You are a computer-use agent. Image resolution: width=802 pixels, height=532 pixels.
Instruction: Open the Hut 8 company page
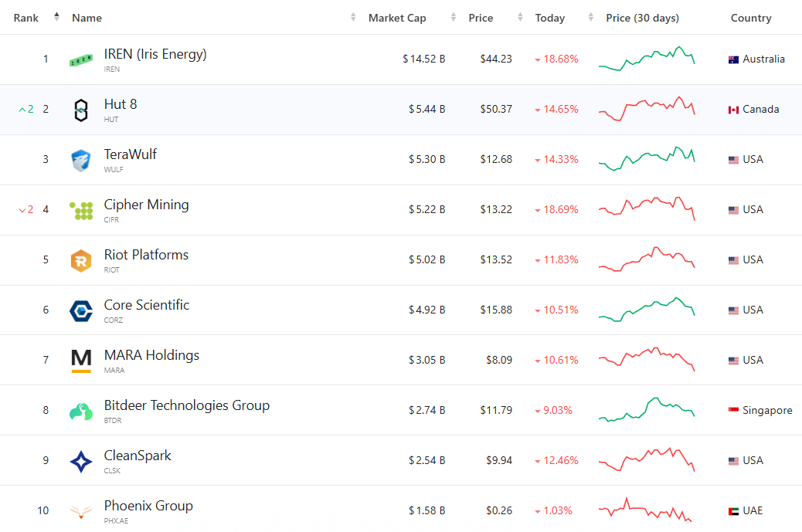pyautogui.click(x=121, y=103)
